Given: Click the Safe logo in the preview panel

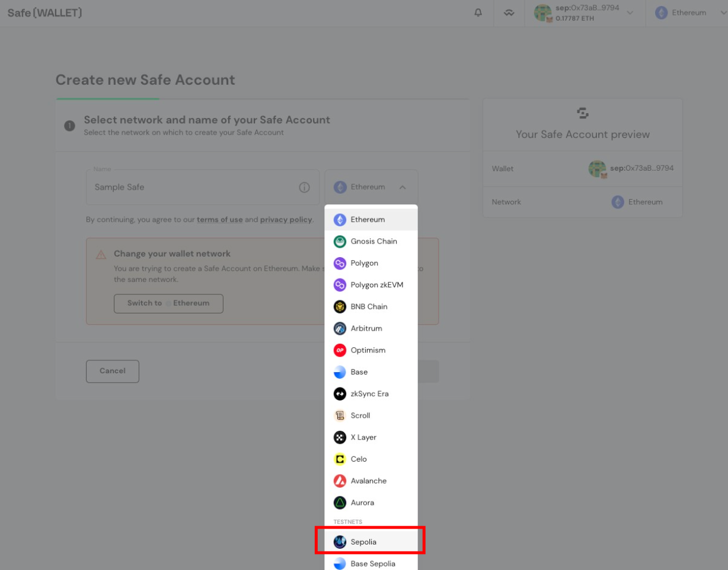Looking at the screenshot, I should 583,113.
